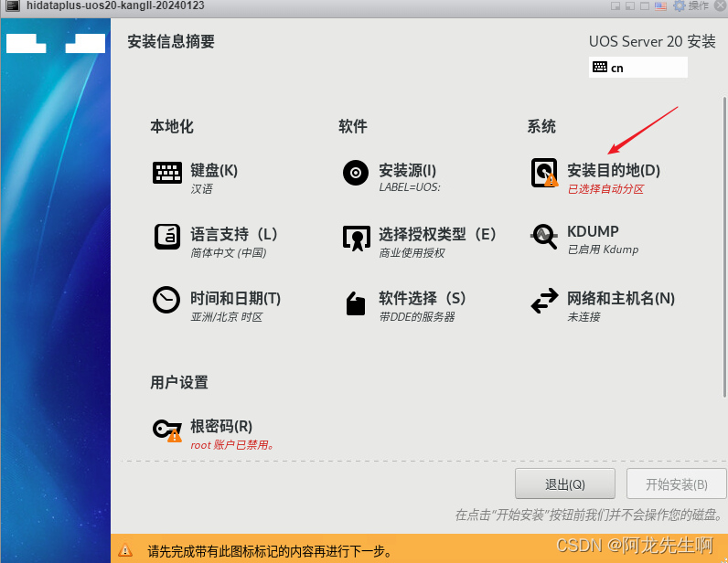This screenshot has height=563, width=728.
Task: Click the package icon for 软件选择
Action: tap(356, 303)
